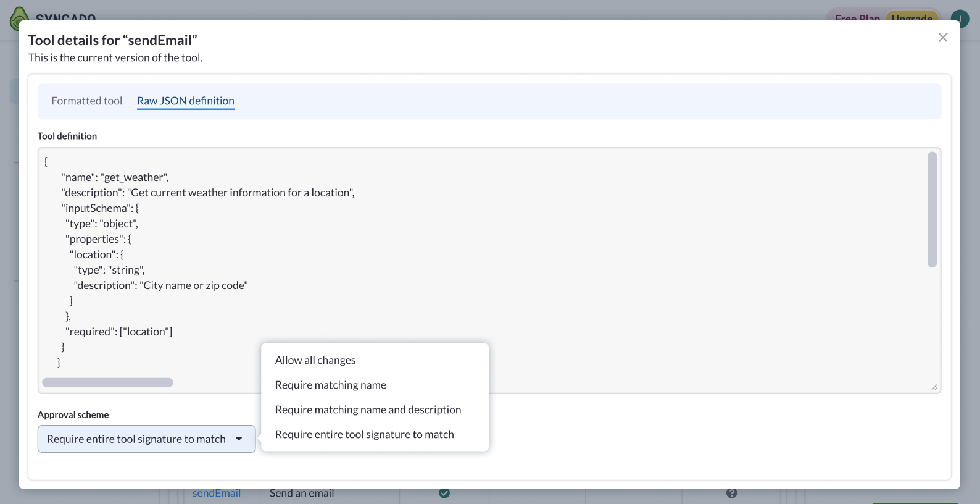Close the sendEmail tool details dialog
980x504 pixels.
pos(942,38)
